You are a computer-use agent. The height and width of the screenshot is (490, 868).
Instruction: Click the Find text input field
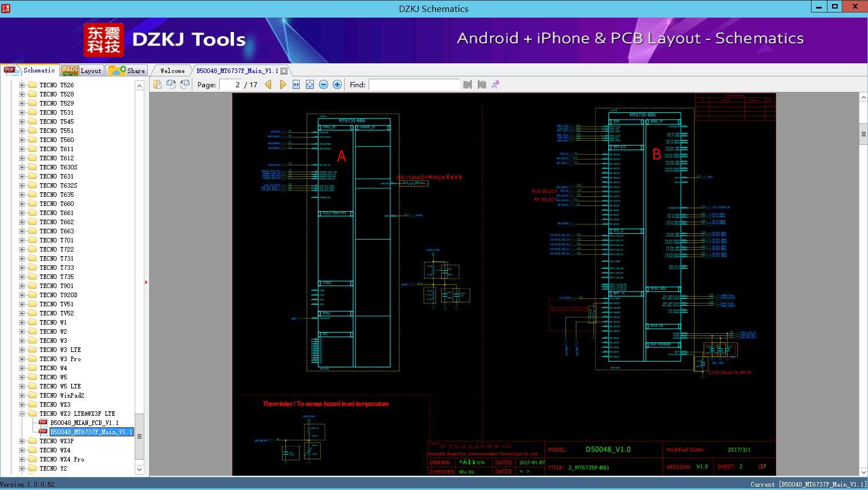(x=414, y=84)
